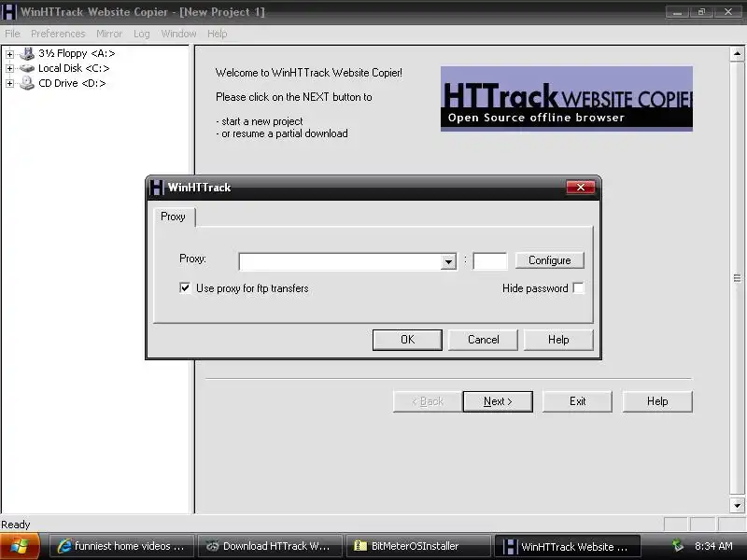Open BitMeterOSInstaller taskbar folder
The height and width of the screenshot is (560, 747).
(x=418, y=546)
